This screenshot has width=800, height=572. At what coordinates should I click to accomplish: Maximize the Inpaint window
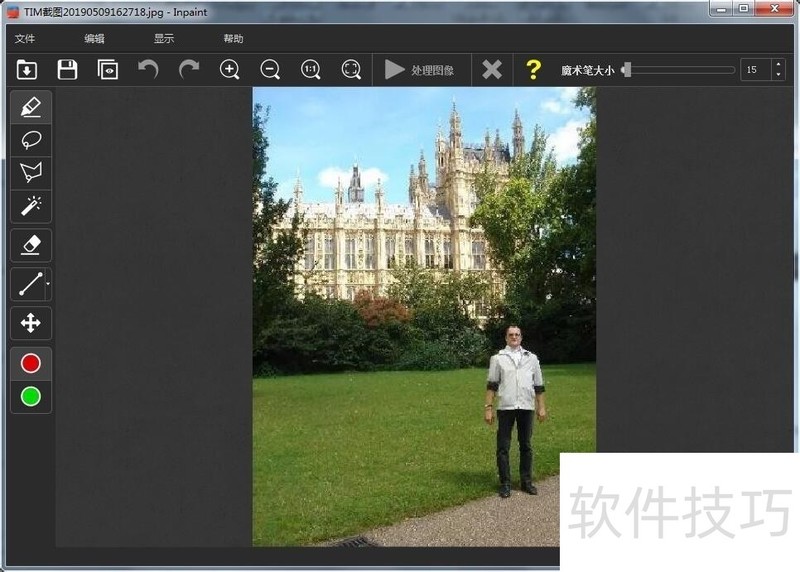[x=743, y=8]
